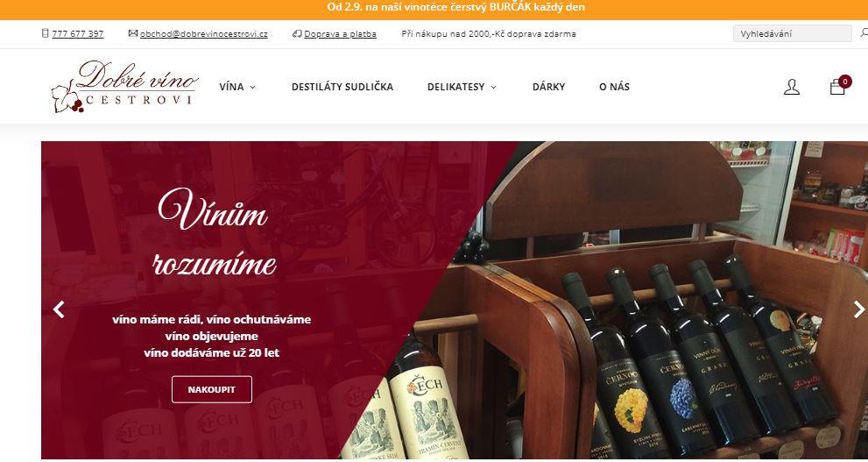
Task: Open the O NÁS menu item
Action: tap(615, 87)
